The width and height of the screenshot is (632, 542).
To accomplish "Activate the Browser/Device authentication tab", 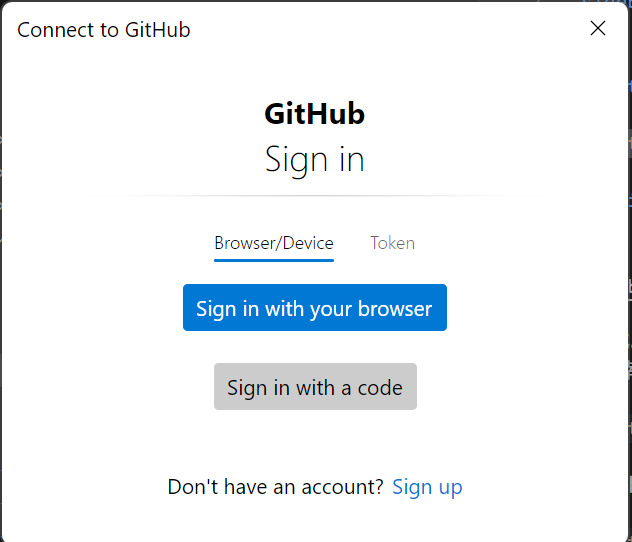I will (x=274, y=243).
